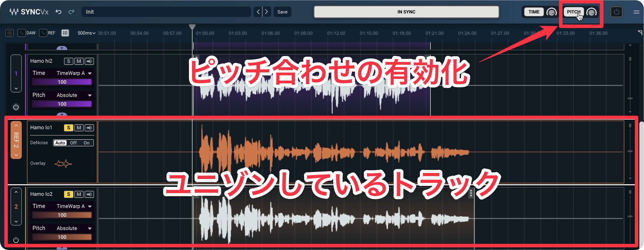Toggle power icon for track 2
644x250 pixels.
[x=16, y=240]
